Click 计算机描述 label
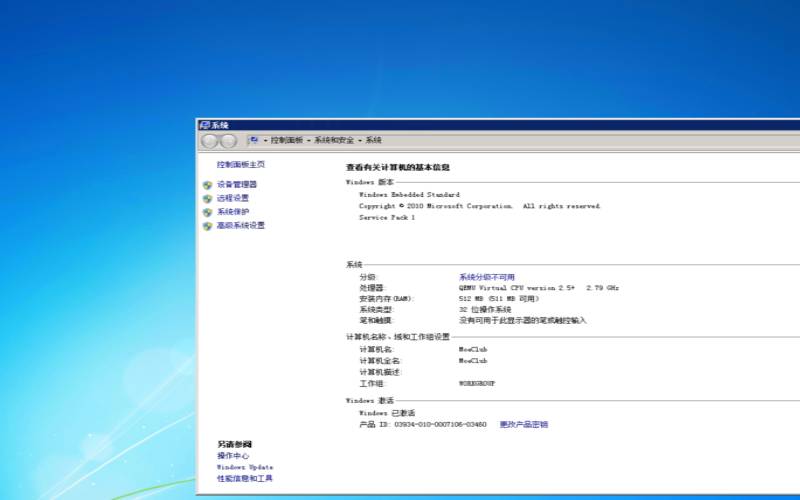800x500 pixels. pos(381,372)
